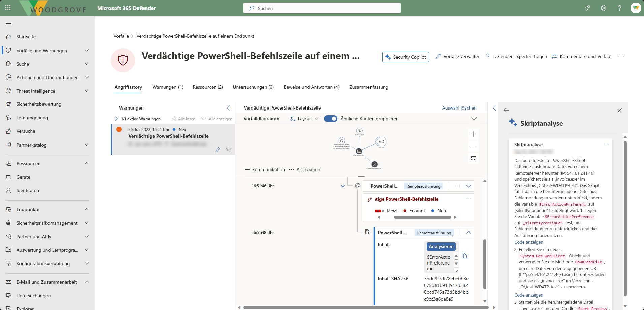Collapse the side panel chevron beside Skriptanalyse
Screen dimensions: 644x310
pos(494,108)
